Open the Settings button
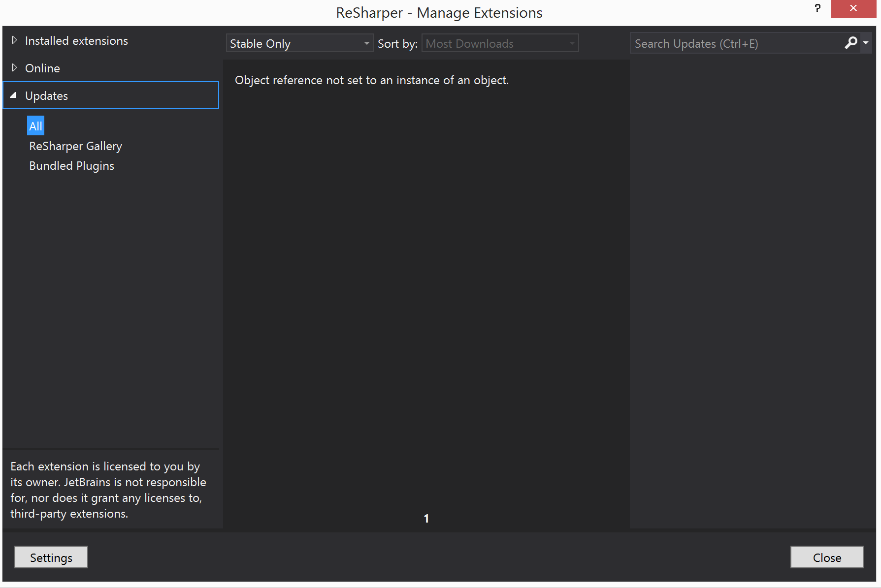This screenshot has height=588, width=881. (x=51, y=557)
